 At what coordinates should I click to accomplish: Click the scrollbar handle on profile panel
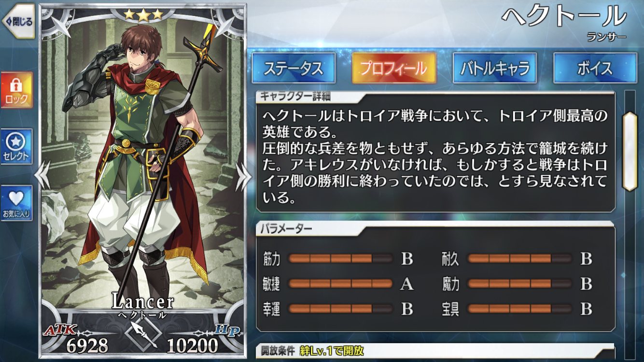click(x=630, y=151)
